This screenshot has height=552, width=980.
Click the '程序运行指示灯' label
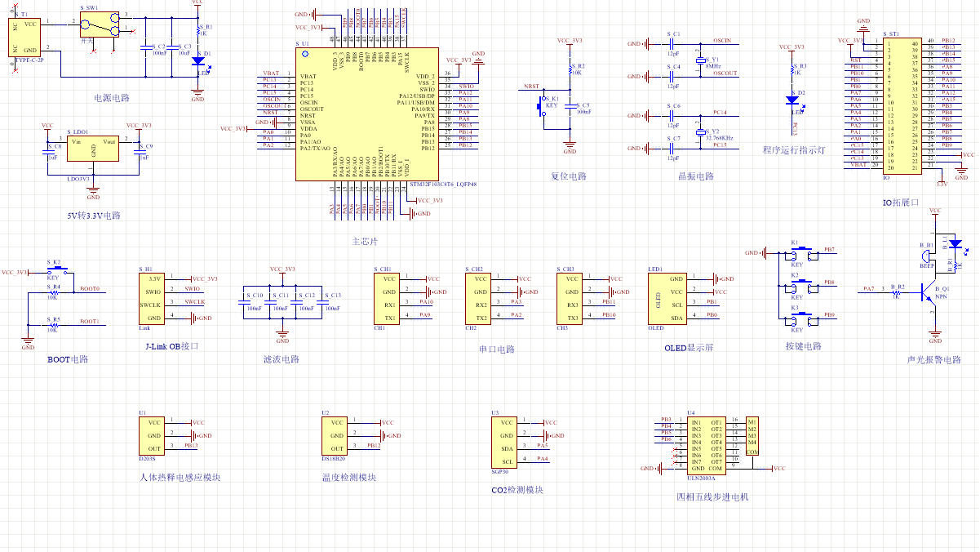[794, 150]
